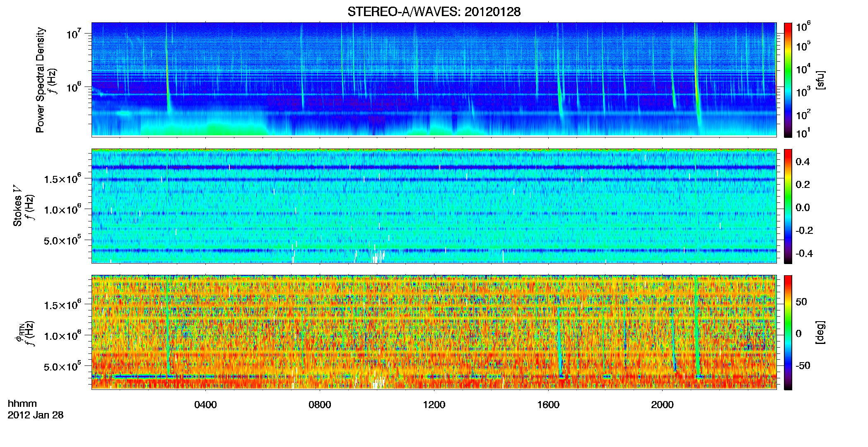Click the 0.4 colorbar tick label

803,162
